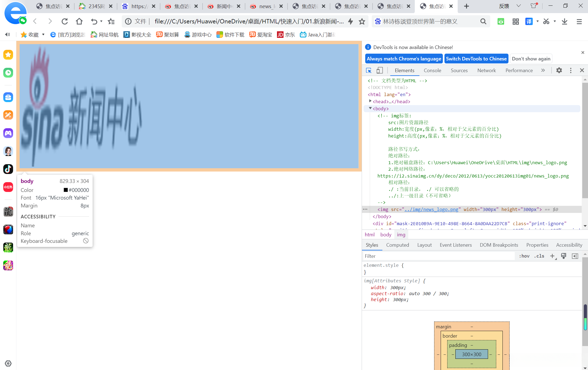Click the inspect element picker icon

pos(368,71)
